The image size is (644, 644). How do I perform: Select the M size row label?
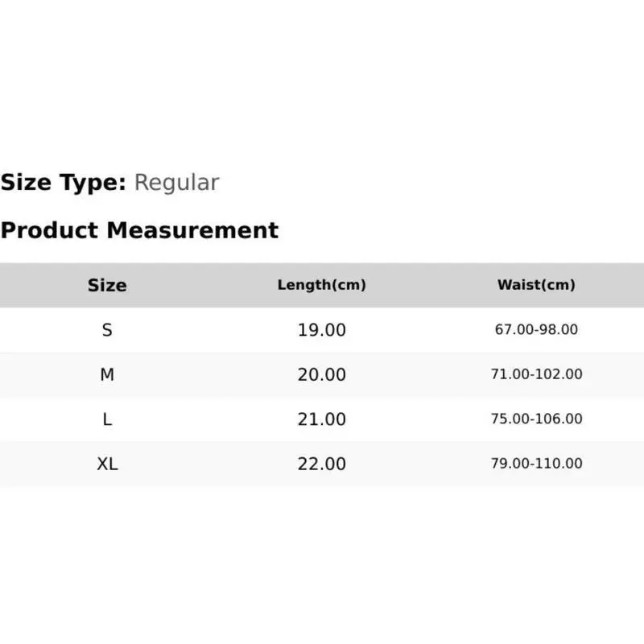coord(107,374)
